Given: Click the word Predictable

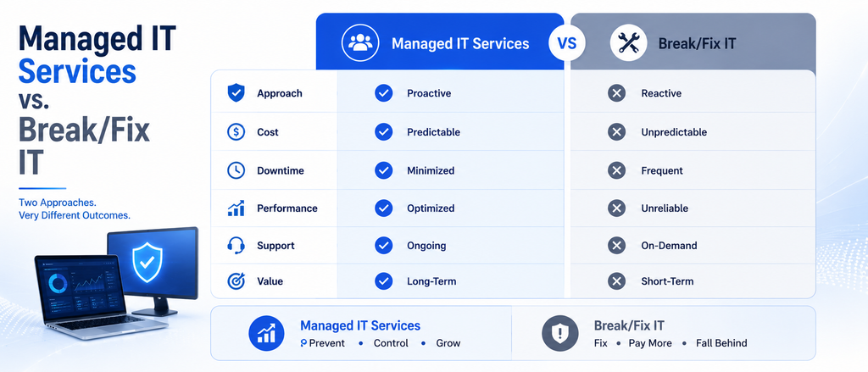Looking at the screenshot, I should [x=433, y=132].
